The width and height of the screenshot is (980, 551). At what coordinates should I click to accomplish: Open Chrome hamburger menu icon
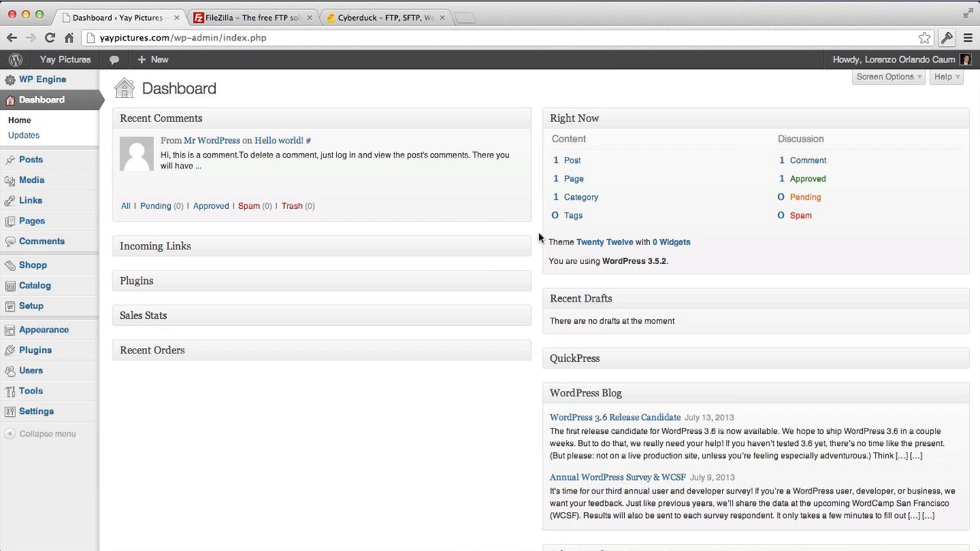click(x=968, y=38)
